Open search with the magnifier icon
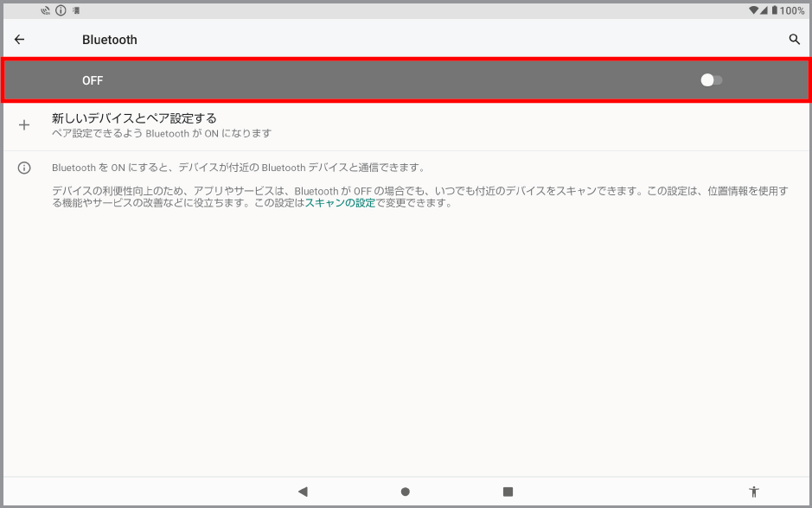 (794, 40)
